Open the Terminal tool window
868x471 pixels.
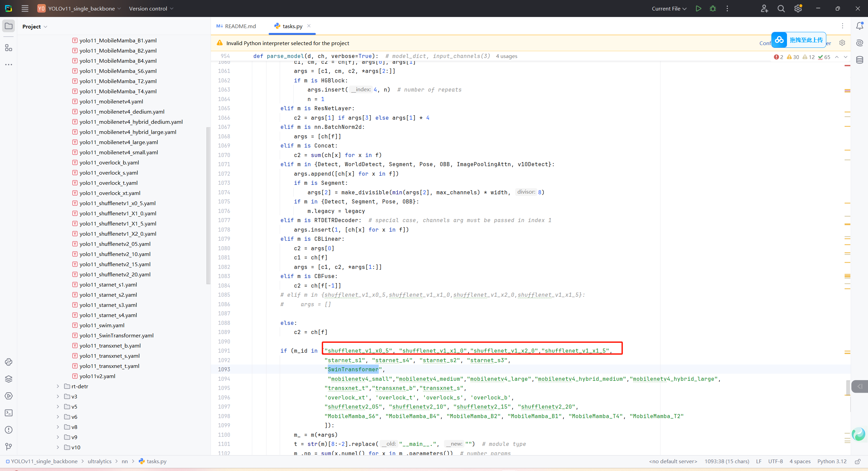(x=8, y=413)
